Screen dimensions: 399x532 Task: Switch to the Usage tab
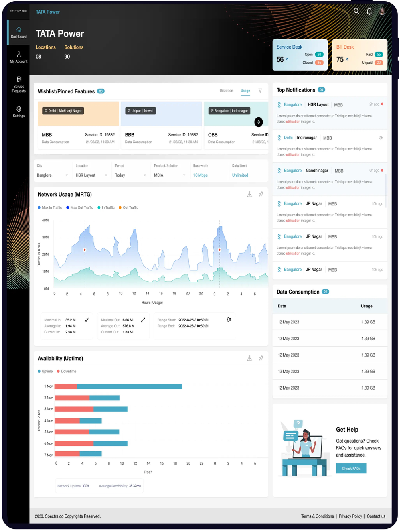pos(245,91)
